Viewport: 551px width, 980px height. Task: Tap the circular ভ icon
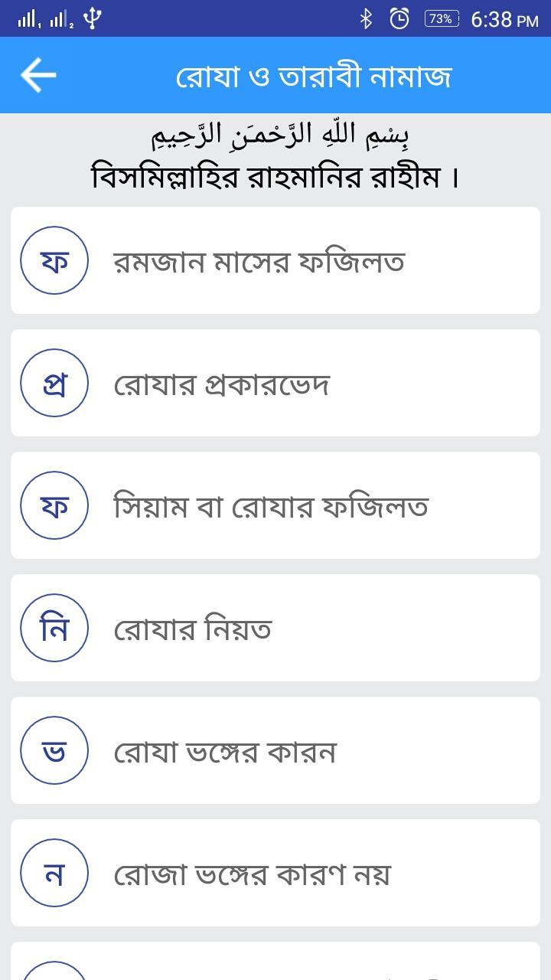pos(54,750)
